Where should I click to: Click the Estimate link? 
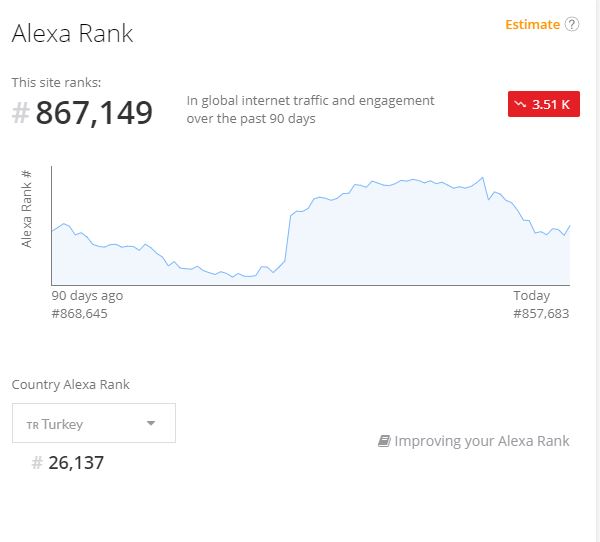point(532,25)
